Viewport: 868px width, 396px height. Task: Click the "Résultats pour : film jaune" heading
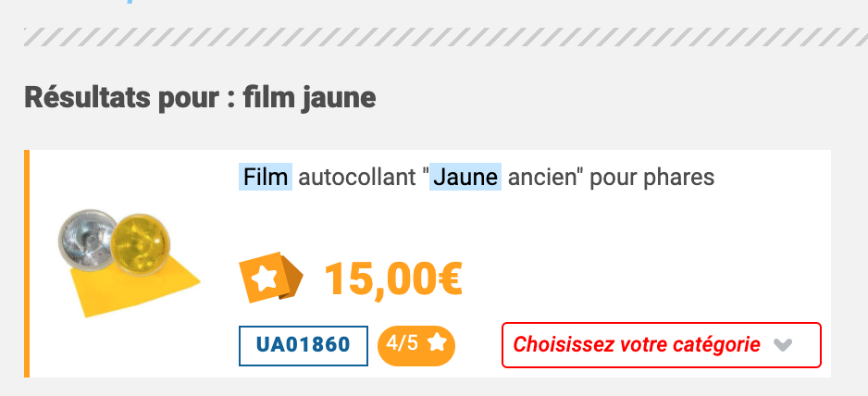point(200,97)
